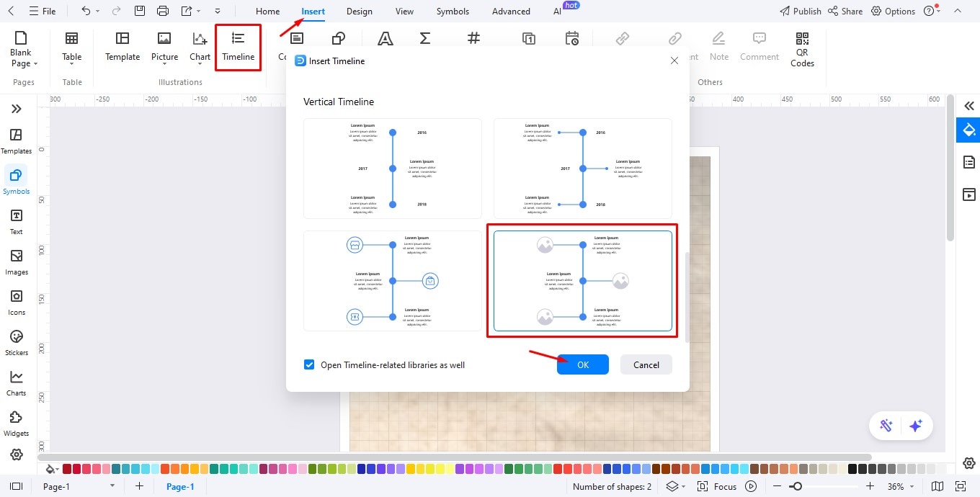Click the presentation panel icon on right
Viewport: 980px width, 497px height.
[969, 194]
